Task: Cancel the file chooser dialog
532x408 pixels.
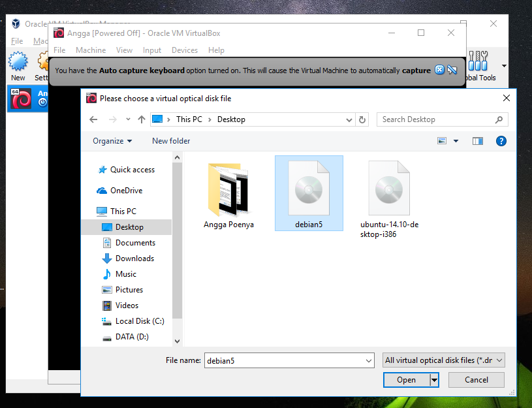Action: click(477, 380)
